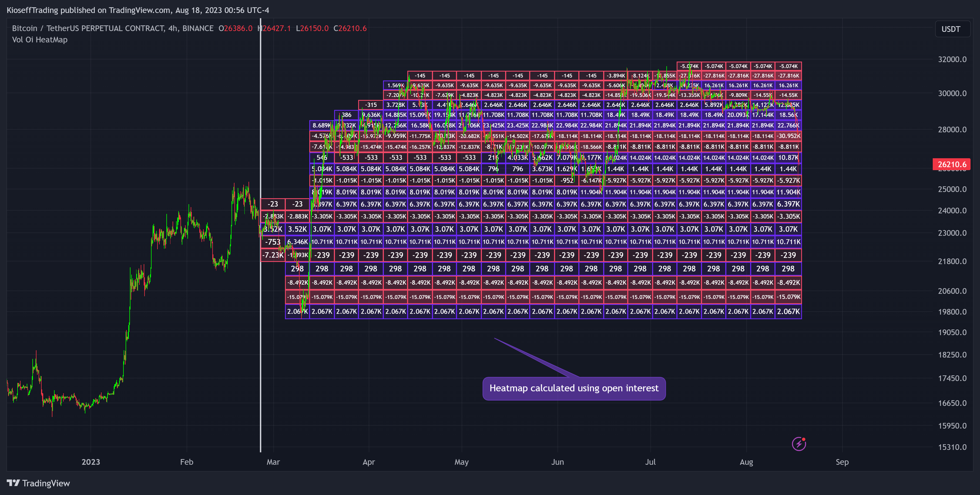Viewport: 980px width, 495px height.
Task: Click the C26210.6 close value in header
Action: coord(350,28)
